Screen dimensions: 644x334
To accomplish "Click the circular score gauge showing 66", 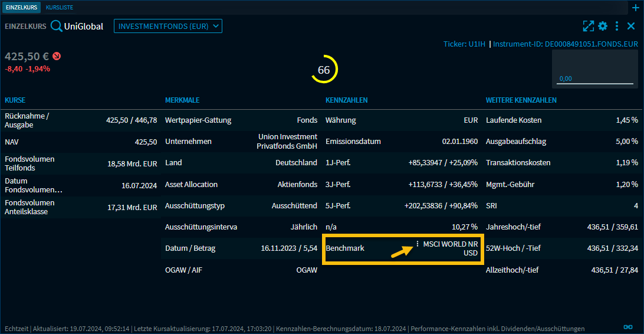I will (324, 70).
